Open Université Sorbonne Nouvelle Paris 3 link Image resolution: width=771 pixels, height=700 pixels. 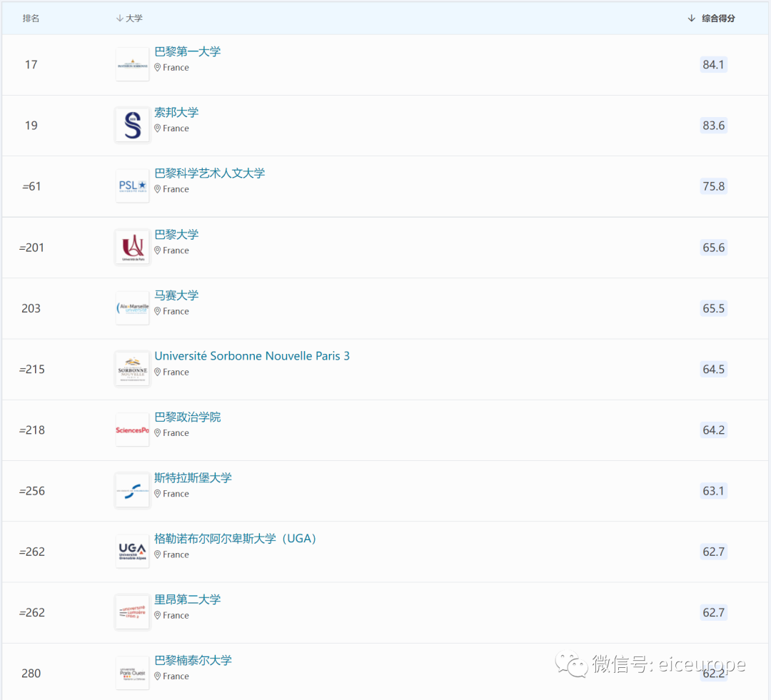coord(252,356)
